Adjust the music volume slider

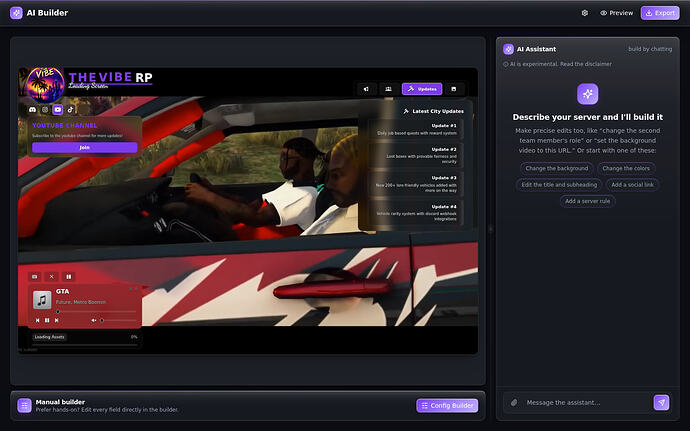(118, 320)
